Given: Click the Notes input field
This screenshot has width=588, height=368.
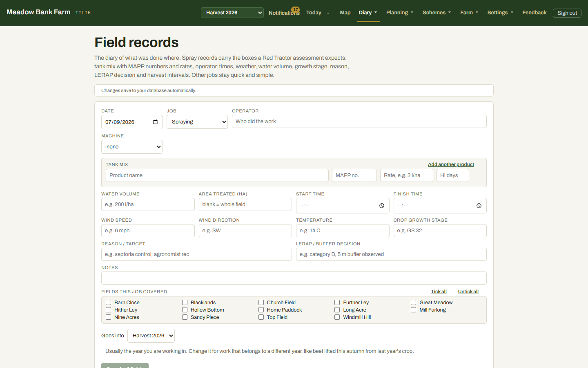Looking at the screenshot, I should pos(294,278).
